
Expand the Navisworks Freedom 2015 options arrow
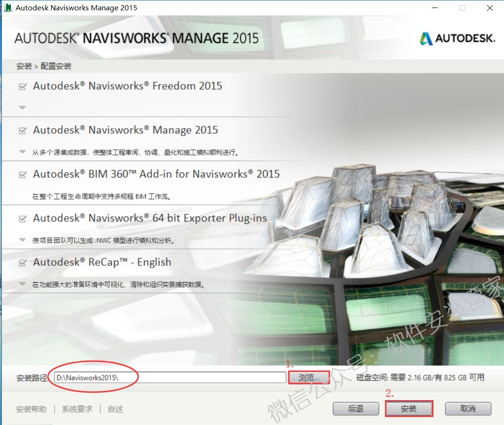pos(22,108)
